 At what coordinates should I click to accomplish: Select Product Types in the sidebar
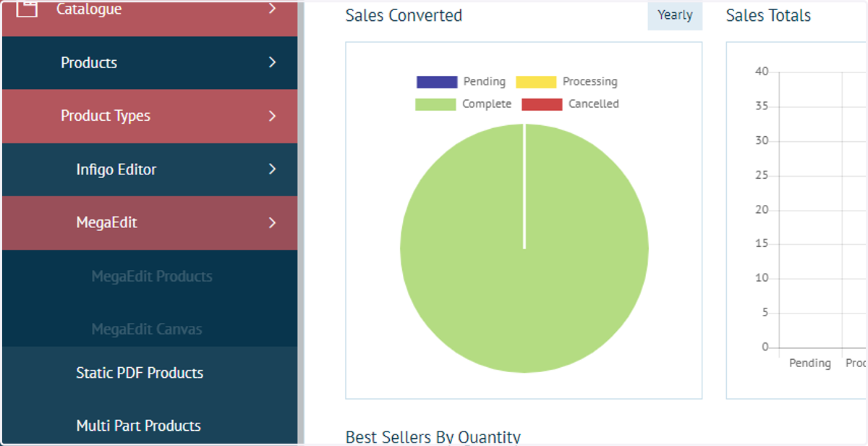point(150,116)
